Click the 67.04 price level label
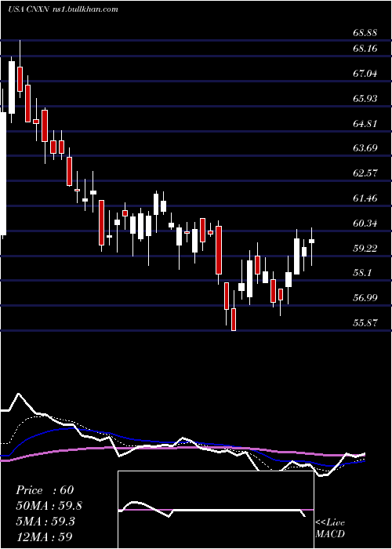This screenshot has height=549, width=392. pyautogui.click(x=365, y=74)
